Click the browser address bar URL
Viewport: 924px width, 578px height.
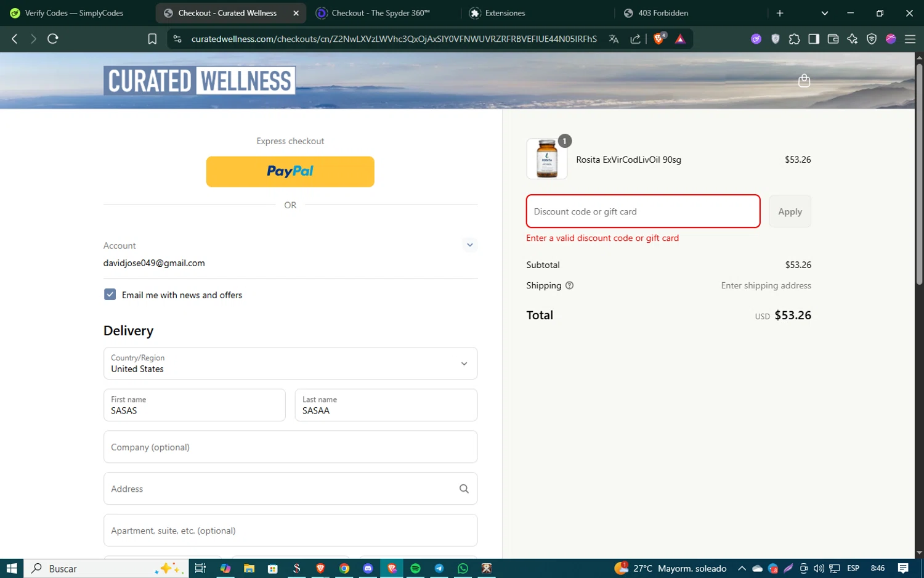[394, 39]
